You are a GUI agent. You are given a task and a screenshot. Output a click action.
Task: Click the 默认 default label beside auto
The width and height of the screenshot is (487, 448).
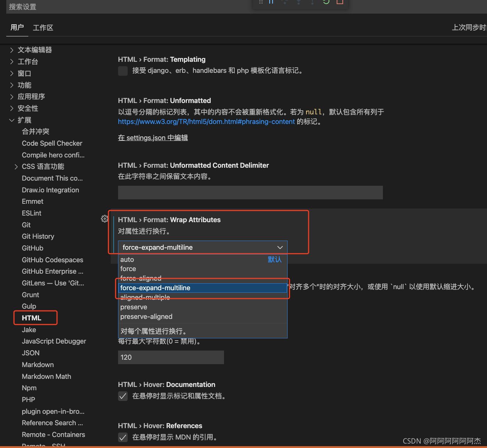point(274,260)
